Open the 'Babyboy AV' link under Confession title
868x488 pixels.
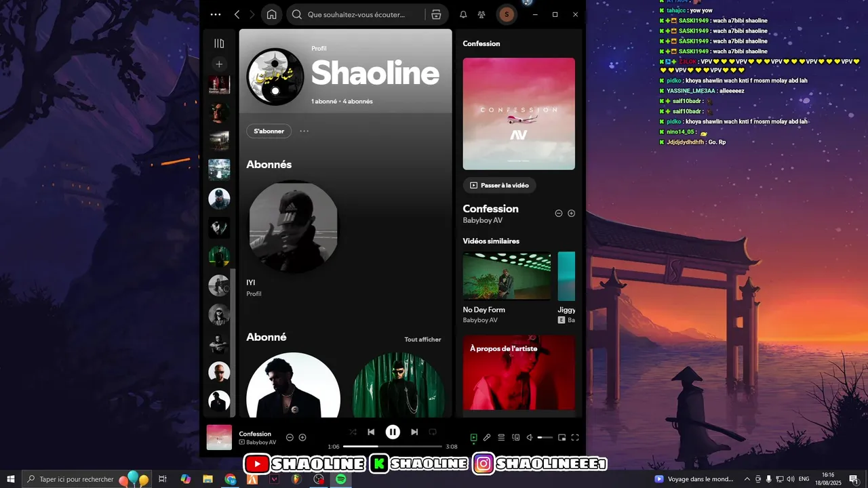pyautogui.click(x=483, y=220)
